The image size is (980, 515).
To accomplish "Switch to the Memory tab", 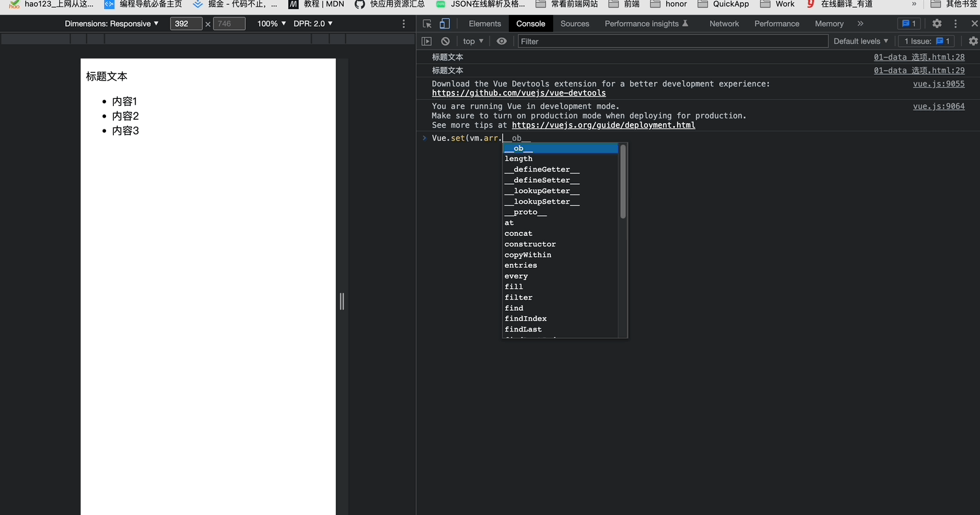I will [829, 23].
